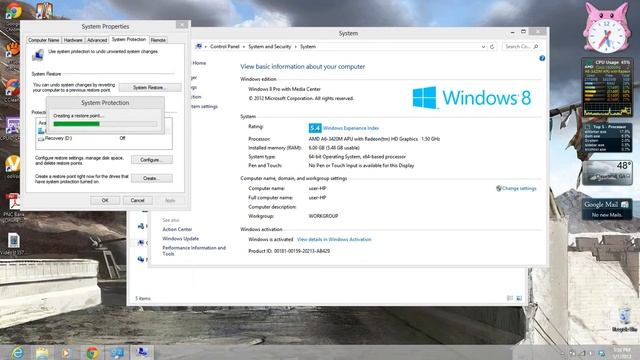Click the network icon in system tray
The image size is (640, 360).
(x=583, y=353)
